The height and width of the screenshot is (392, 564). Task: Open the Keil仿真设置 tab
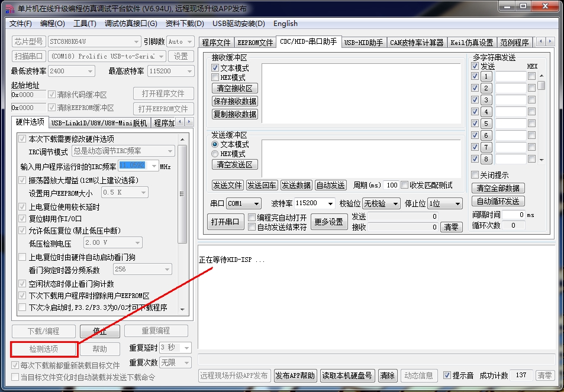click(472, 43)
